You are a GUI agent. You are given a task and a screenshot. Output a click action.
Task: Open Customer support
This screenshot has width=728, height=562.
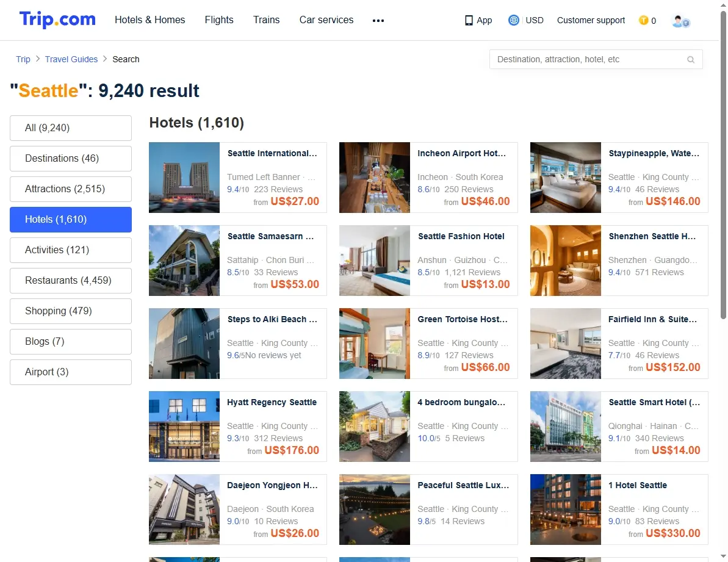coord(591,20)
